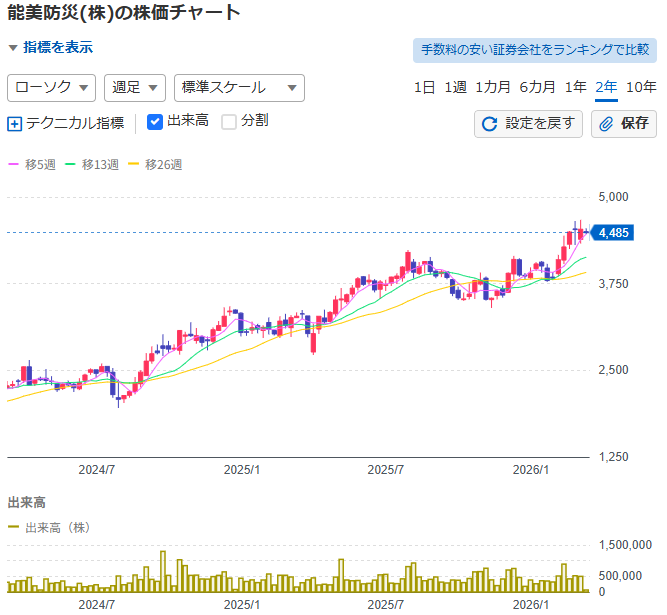Select the 6カ月 range tab
667x615 pixels.
coord(536,87)
